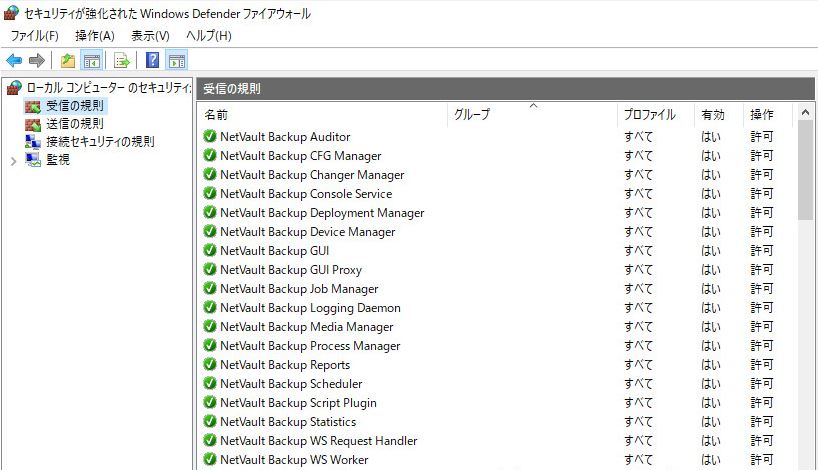Image resolution: width=818 pixels, height=470 pixels.
Task: Open the Help toolbar icon
Action: (x=152, y=60)
